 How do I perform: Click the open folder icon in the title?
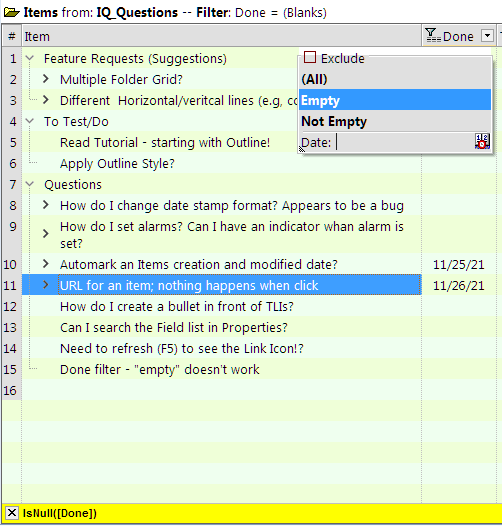coord(11,13)
